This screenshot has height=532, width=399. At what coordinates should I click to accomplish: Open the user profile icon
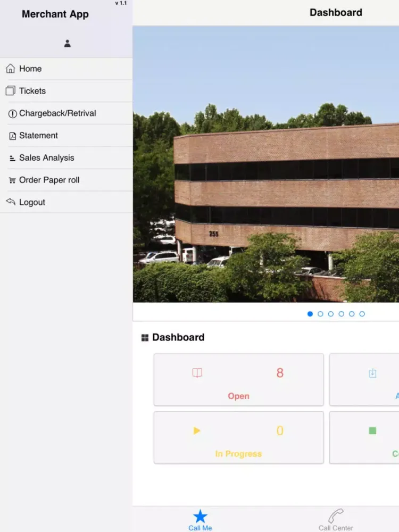click(67, 44)
